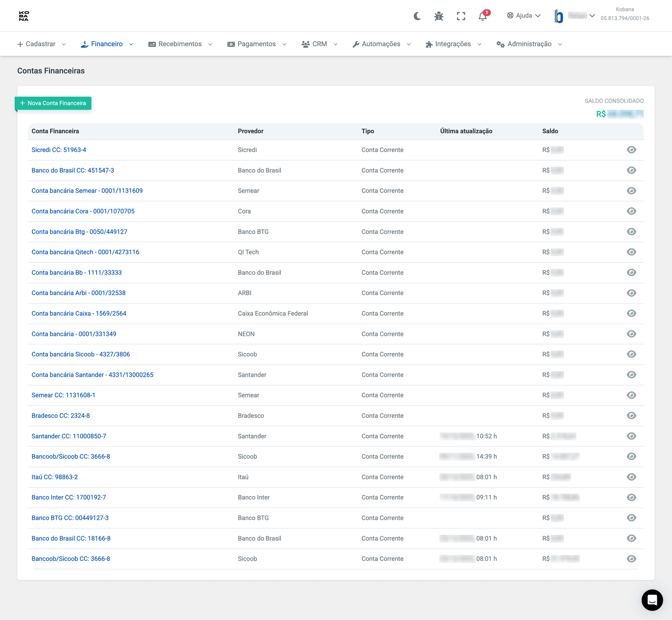Open the bug report icon
Image resolution: width=672 pixels, height=620 pixels.
pyautogui.click(x=438, y=16)
